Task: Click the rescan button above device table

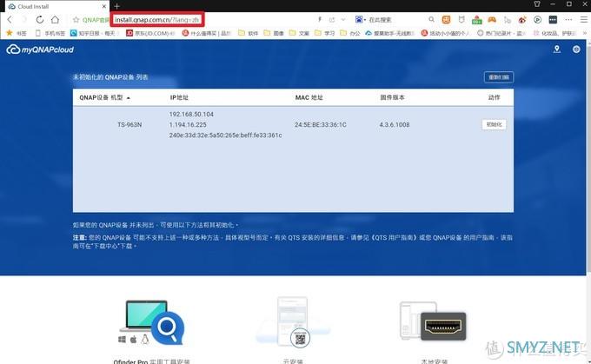Action: [499, 77]
